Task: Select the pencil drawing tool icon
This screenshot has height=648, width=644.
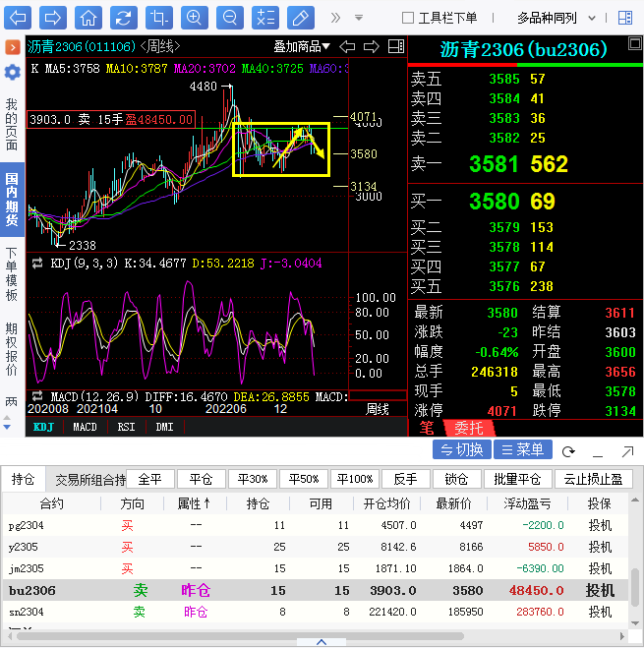Action: pyautogui.click(x=301, y=18)
